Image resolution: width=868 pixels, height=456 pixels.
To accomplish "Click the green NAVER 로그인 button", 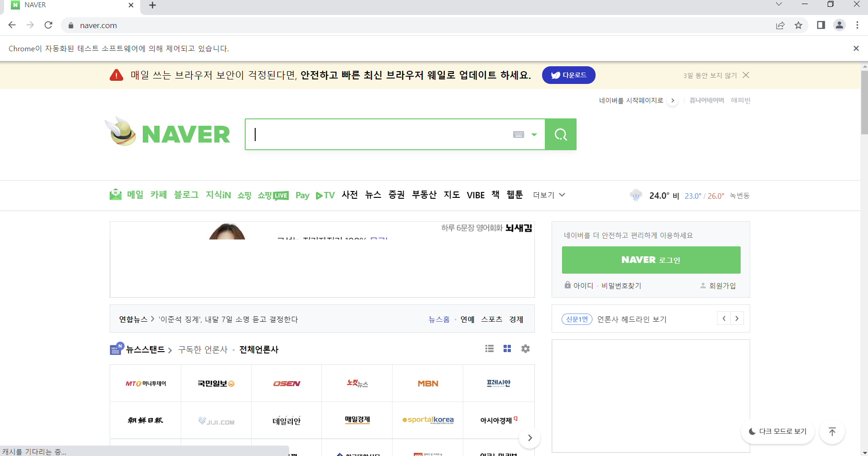I will coord(651,260).
